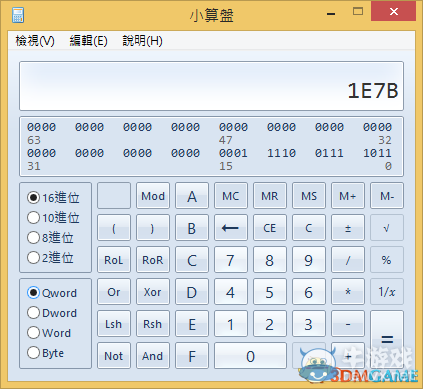Click the division slash key

pos(348,260)
